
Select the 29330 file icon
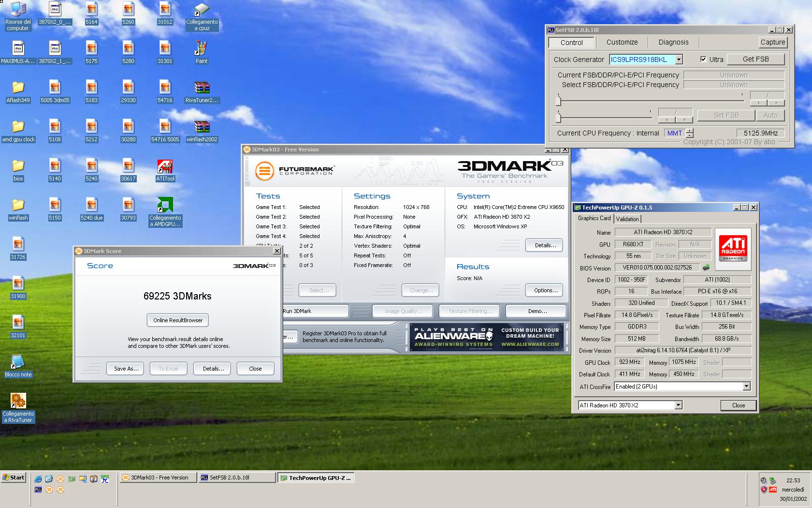click(128, 92)
